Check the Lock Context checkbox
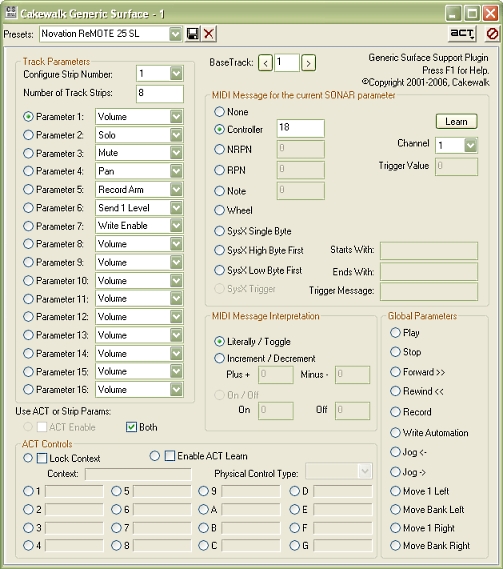 tap(42, 458)
